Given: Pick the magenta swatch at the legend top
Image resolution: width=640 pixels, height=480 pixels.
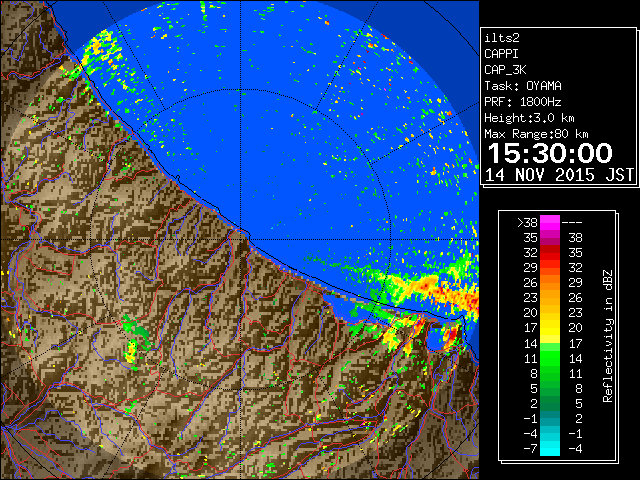Looking at the screenshot, I should coord(550,222).
